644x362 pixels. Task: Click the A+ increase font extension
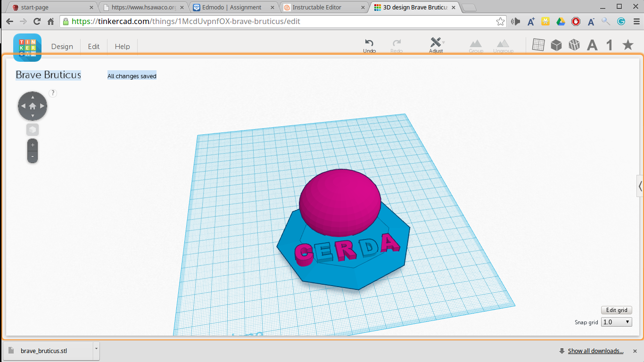click(531, 22)
